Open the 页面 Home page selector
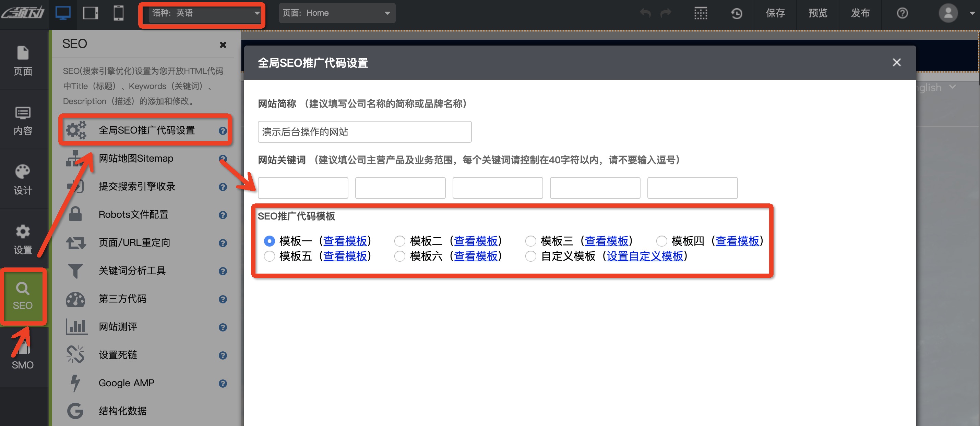 pyautogui.click(x=337, y=13)
